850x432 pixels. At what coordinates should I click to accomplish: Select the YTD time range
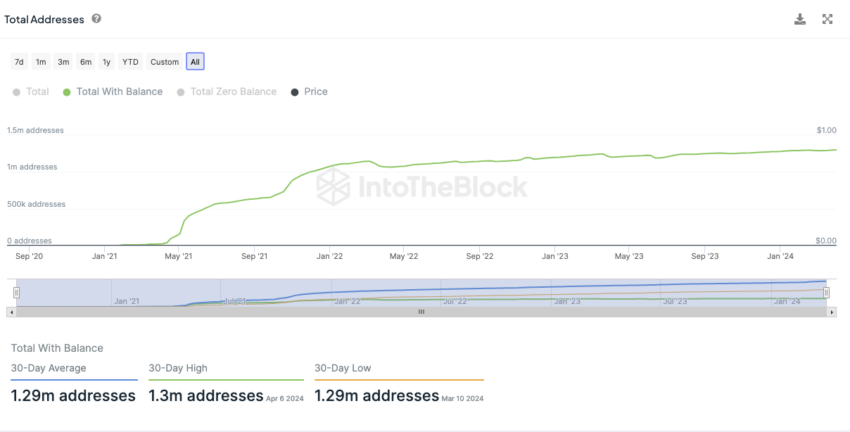click(x=130, y=62)
